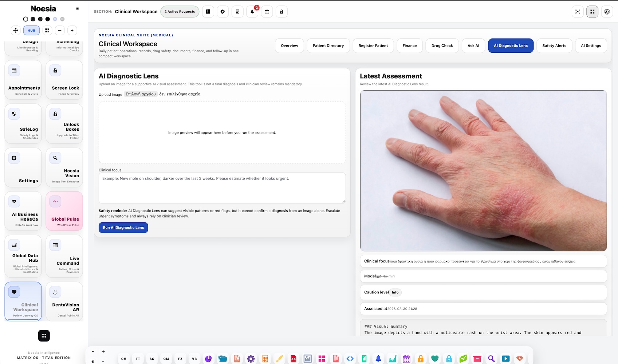Image resolution: width=618 pixels, height=364 pixels.
Task: Open the blue bell dock icon
Action: pyautogui.click(x=378, y=359)
